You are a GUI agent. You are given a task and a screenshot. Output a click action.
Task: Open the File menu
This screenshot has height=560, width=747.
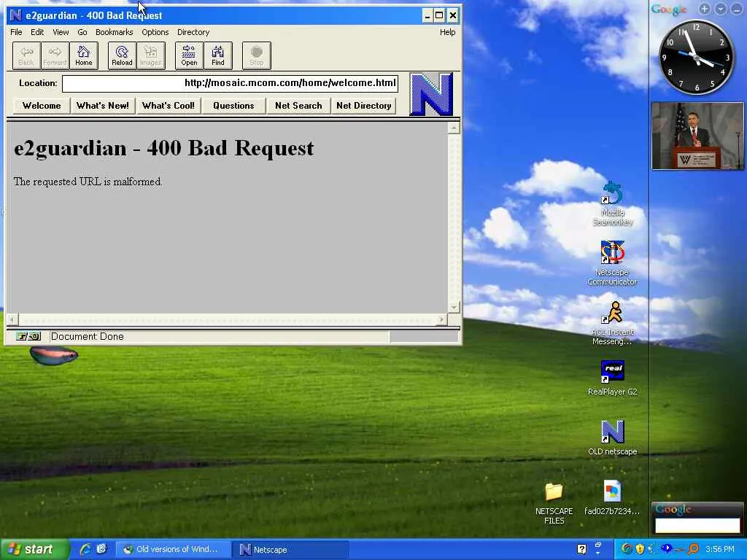(16, 32)
